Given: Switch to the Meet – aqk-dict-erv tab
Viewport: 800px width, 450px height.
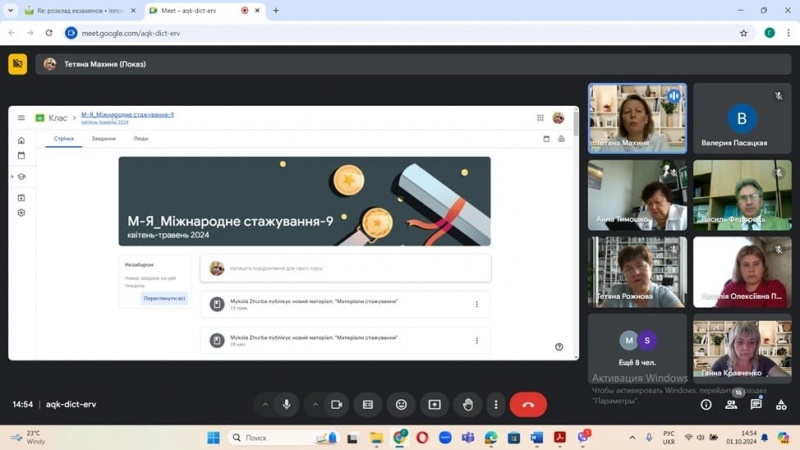Looking at the screenshot, I should [x=198, y=10].
